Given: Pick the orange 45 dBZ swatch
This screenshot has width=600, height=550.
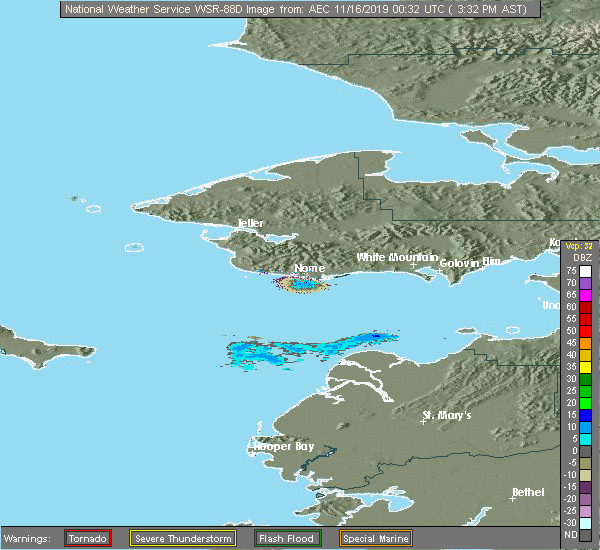Looking at the screenshot, I should click(585, 343).
